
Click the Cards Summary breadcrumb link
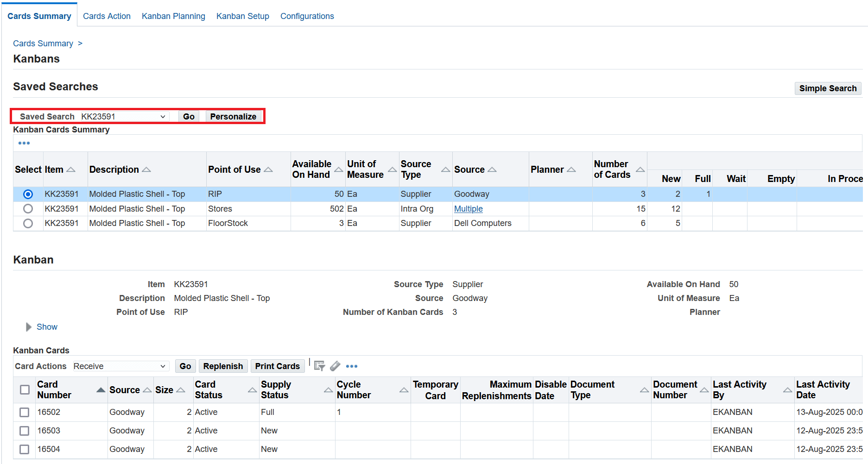43,44
